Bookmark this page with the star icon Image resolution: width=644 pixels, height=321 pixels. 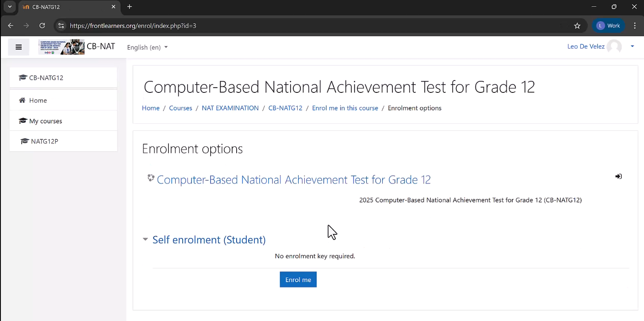[x=577, y=26]
